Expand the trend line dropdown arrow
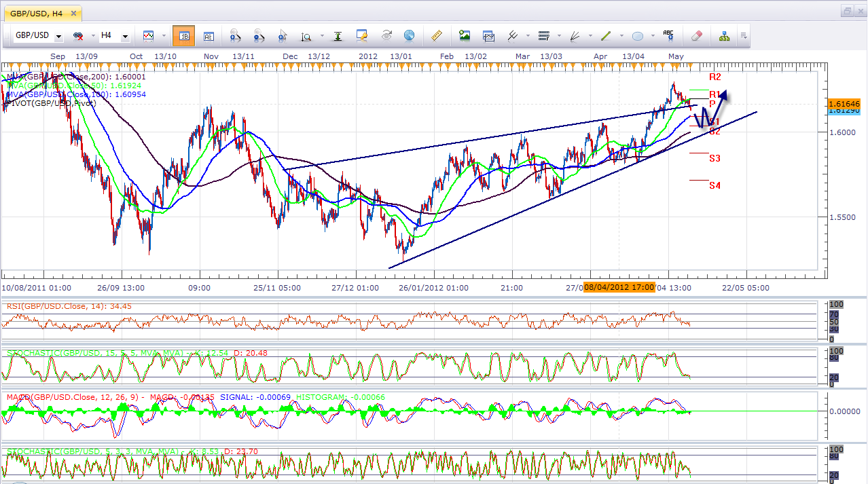 pyautogui.click(x=620, y=36)
